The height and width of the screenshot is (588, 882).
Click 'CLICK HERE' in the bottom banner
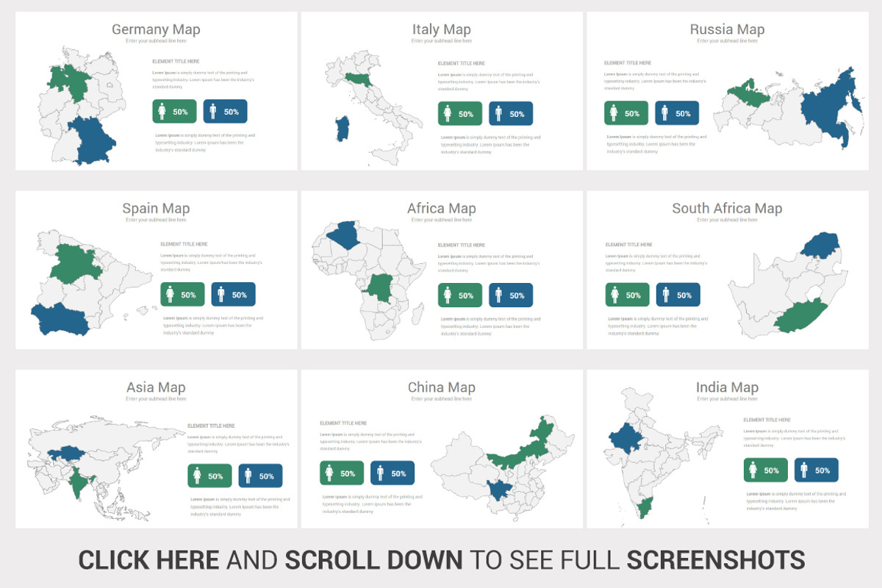pos(148,560)
